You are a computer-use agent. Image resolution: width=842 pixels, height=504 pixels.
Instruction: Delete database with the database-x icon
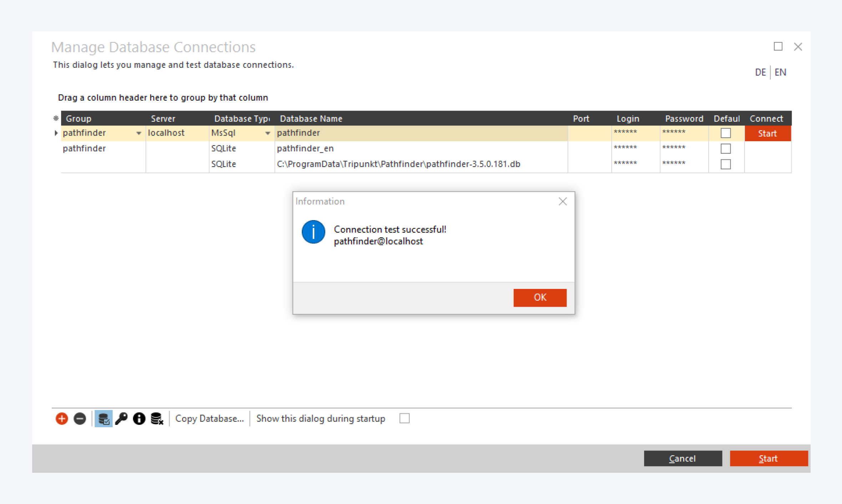click(156, 418)
